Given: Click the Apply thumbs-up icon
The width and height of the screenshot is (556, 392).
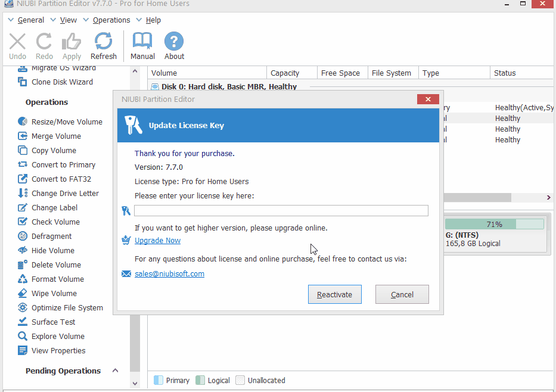Looking at the screenshot, I should pyautogui.click(x=72, y=42).
